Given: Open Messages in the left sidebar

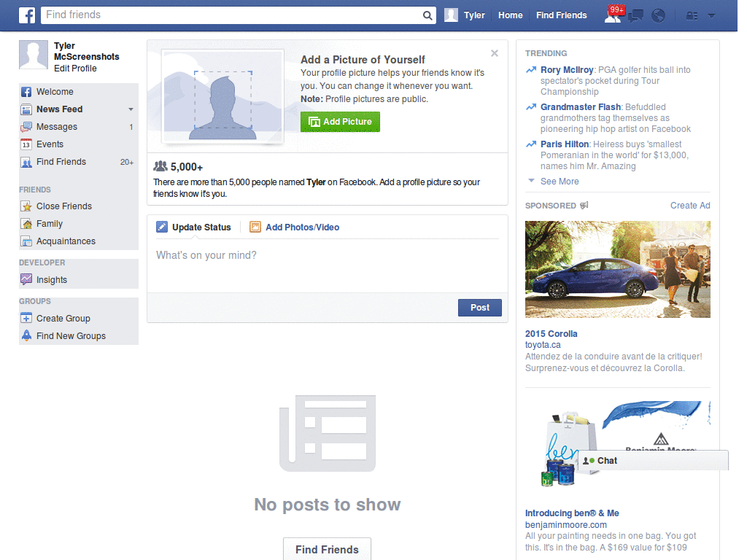Looking at the screenshot, I should click(79, 127).
